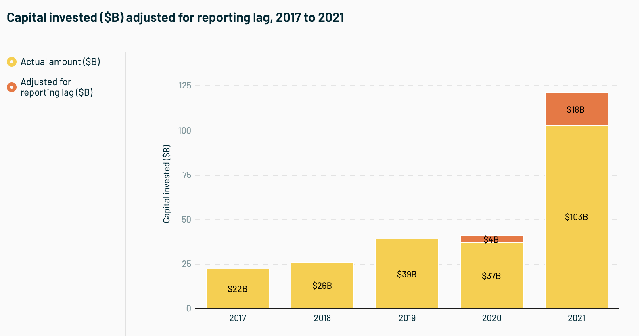Image resolution: width=644 pixels, height=336 pixels.
Task: Click the orange Adjusted for reporting lag marker
Action: [x=12, y=87]
